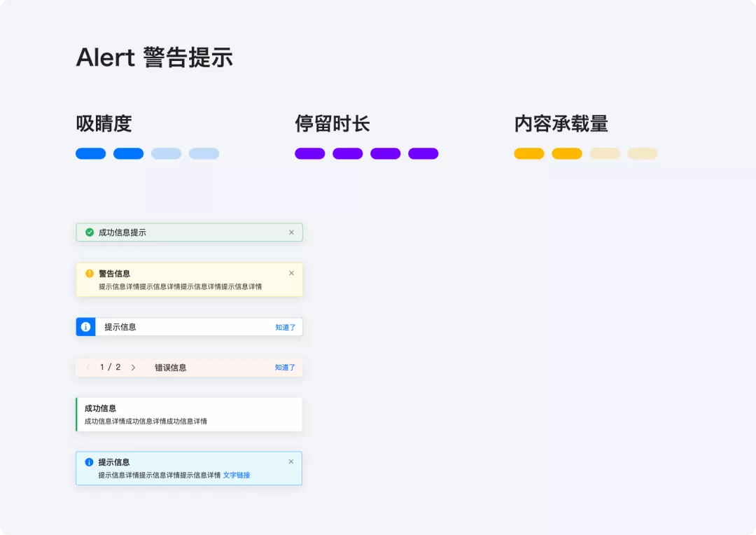
Task: Click the round info icon in light-blue alert
Action: (x=89, y=462)
